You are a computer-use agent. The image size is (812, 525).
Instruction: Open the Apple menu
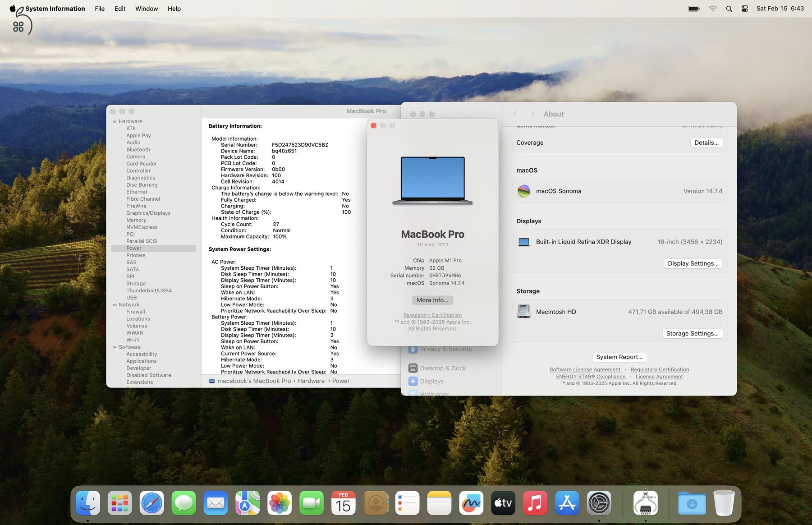[13, 9]
